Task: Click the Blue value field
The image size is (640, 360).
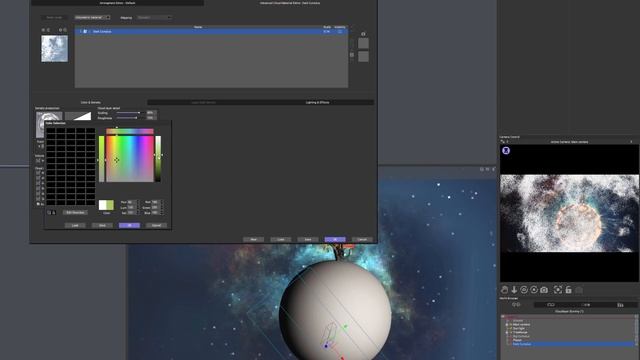Action: [156, 213]
